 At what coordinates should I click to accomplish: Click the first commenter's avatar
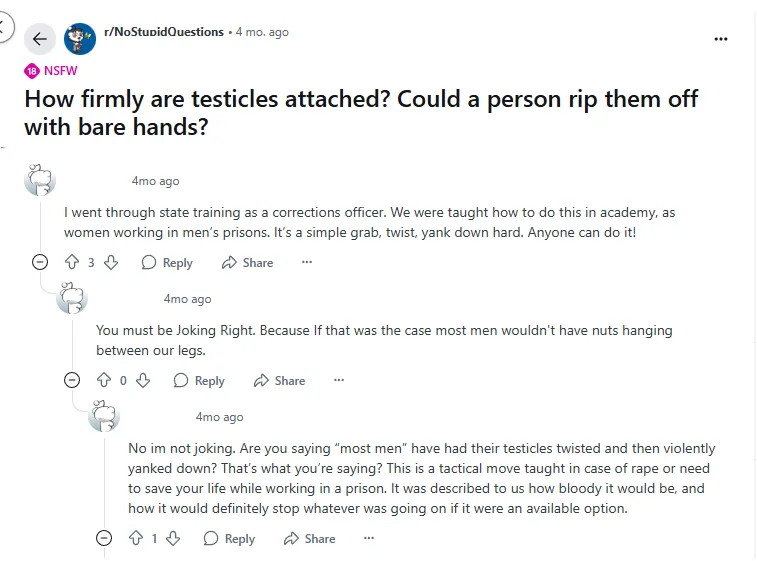40,181
